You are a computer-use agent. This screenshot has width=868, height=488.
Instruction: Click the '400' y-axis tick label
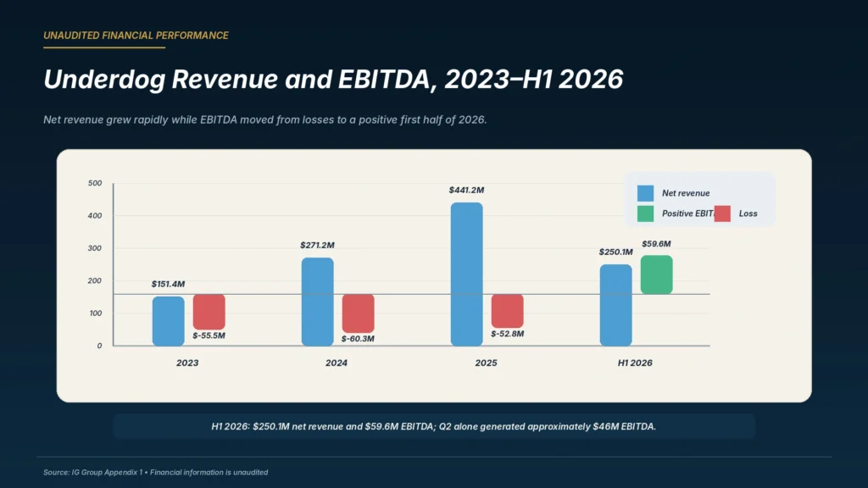pos(95,216)
